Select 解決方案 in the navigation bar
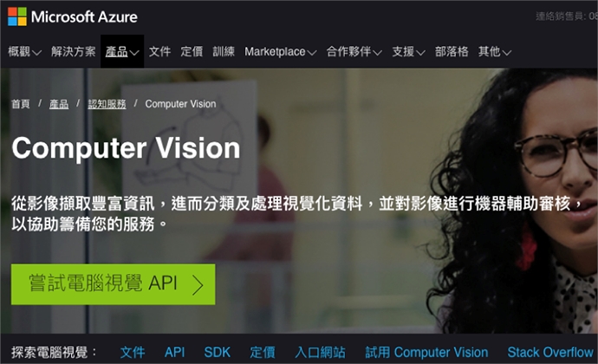 (73, 51)
